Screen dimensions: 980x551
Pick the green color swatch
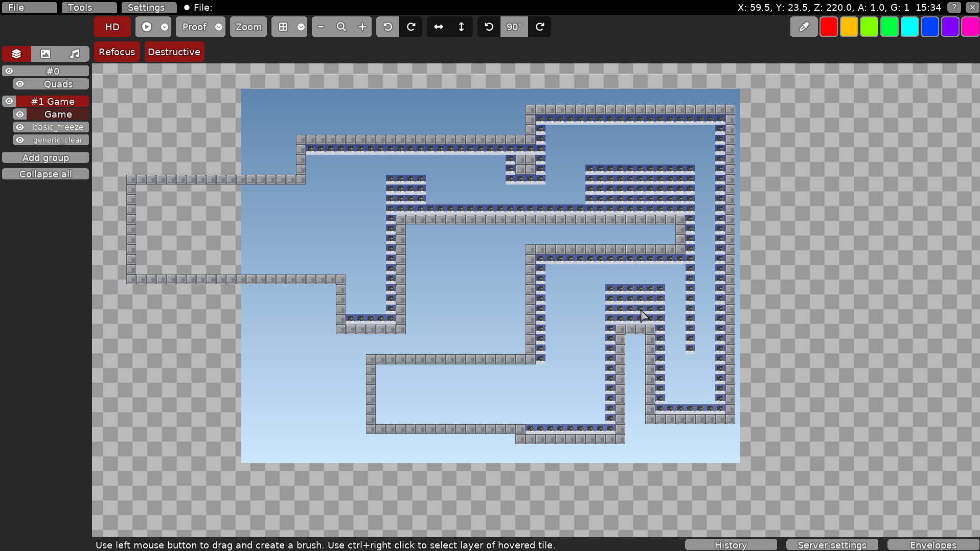(x=890, y=27)
